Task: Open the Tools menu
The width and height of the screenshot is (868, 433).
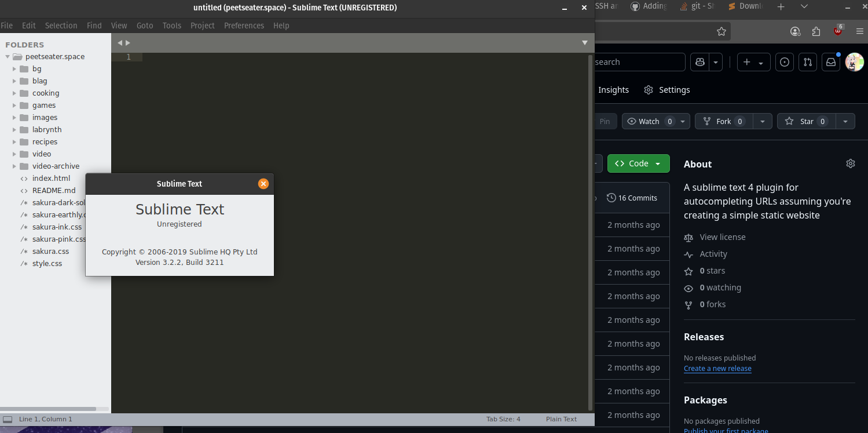Action: (172, 26)
